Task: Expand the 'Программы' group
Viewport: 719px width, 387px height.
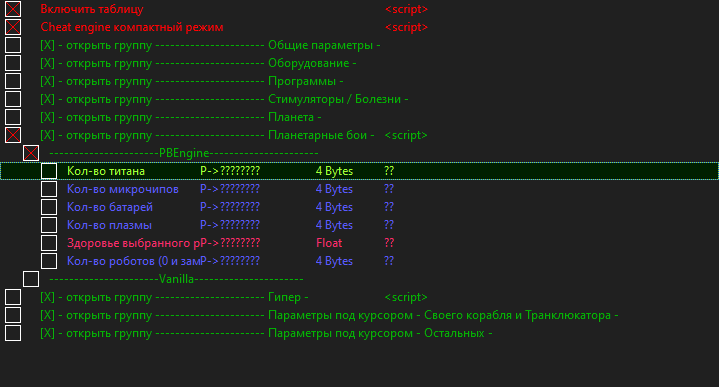Action: (x=13, y=81)
